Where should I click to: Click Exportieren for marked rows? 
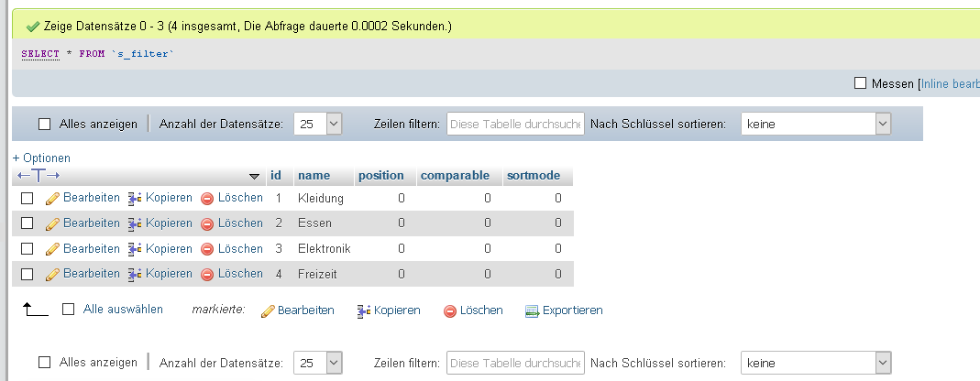572,310
